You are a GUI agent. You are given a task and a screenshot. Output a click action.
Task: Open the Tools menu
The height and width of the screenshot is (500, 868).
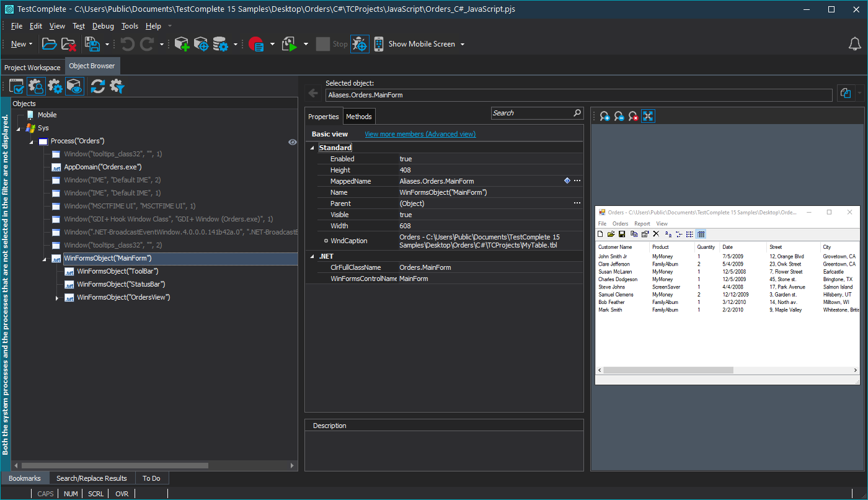(x=130, y=26)
